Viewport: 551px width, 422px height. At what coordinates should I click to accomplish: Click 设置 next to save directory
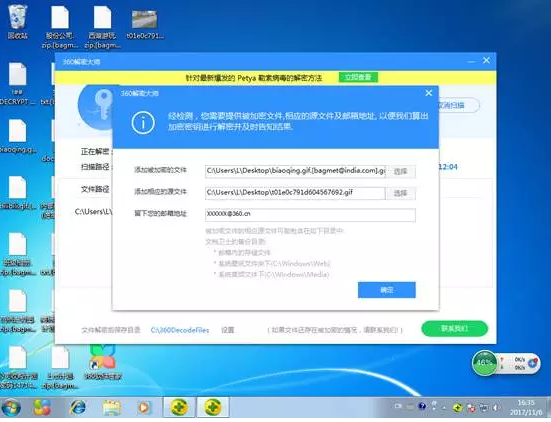point(228,330)
